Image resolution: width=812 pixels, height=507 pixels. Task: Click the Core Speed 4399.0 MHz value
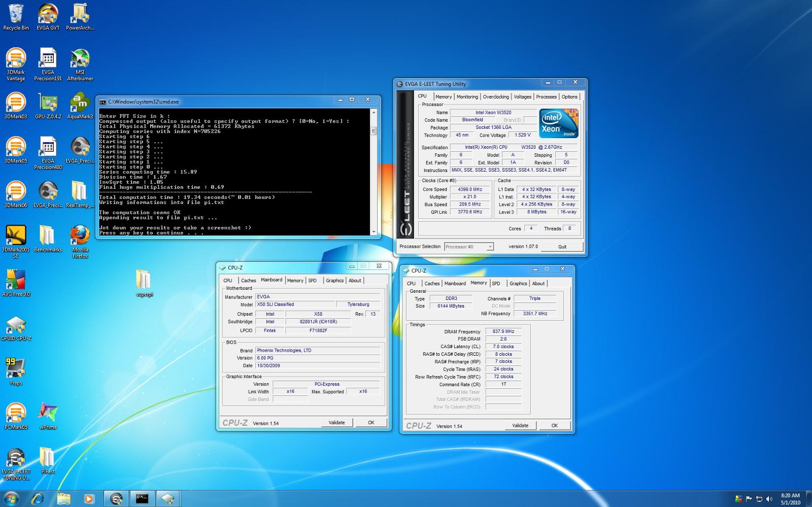coord(470,189)
